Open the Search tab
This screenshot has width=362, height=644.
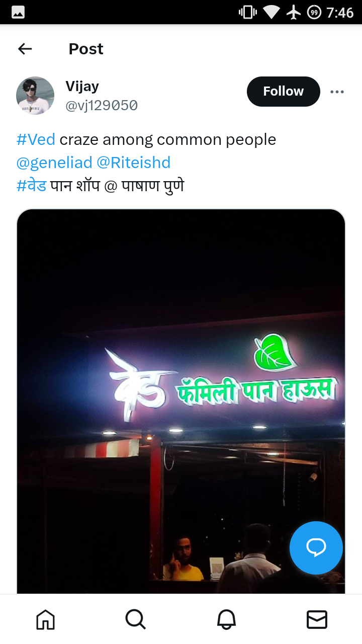[x=136, y=619]
